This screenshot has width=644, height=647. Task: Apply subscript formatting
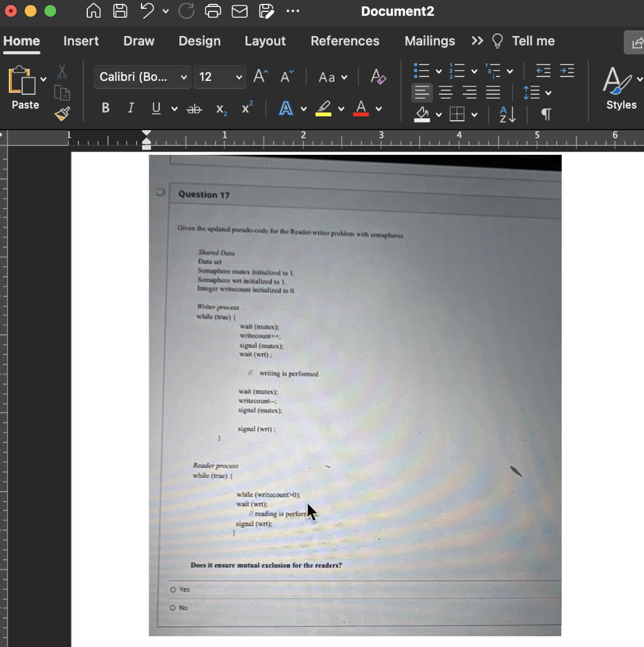pyautogui.click(x=221, y=109)
